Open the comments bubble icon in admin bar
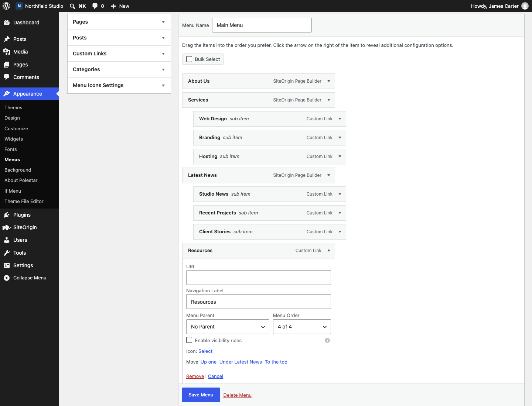 coord(95,6)
